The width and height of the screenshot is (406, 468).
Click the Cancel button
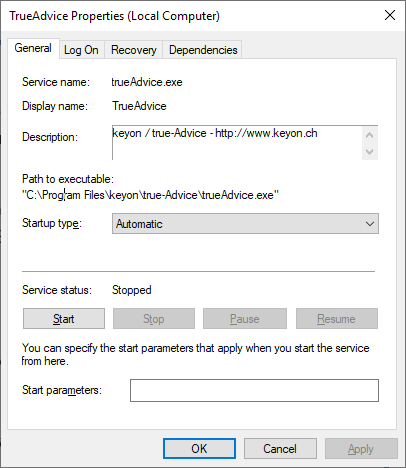click(280, 449)
